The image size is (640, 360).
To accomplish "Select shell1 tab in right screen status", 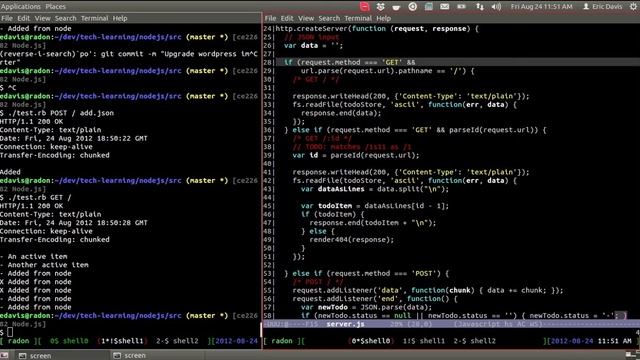I will (x=424, y=341).
